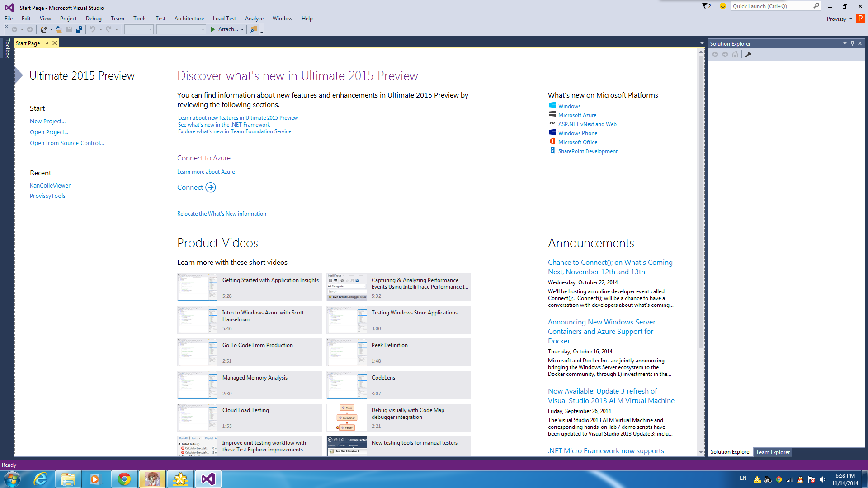Click the Find in Files toolbar icon
Image resolution: width=868 pixels, height=488 pixels.
point(254,29)
